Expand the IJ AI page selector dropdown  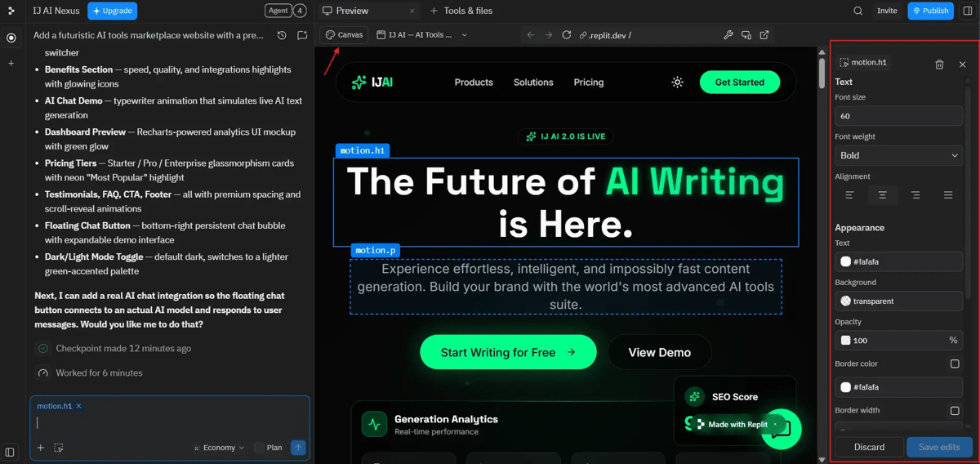422,35
